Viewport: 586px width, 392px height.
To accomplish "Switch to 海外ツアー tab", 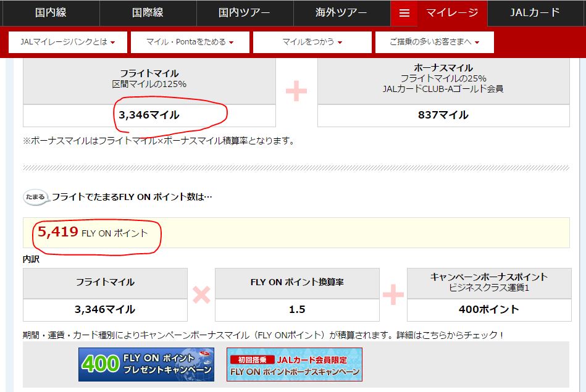I will click(x=341, y=13).
